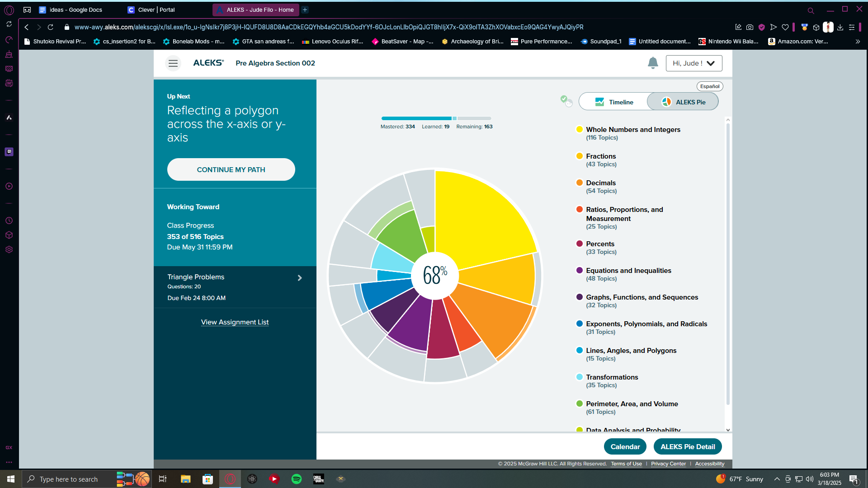Open the purple ad-blocker shield icon
Image resolution: width=868 pixels, height=488 pixels.
click(762, 27)
